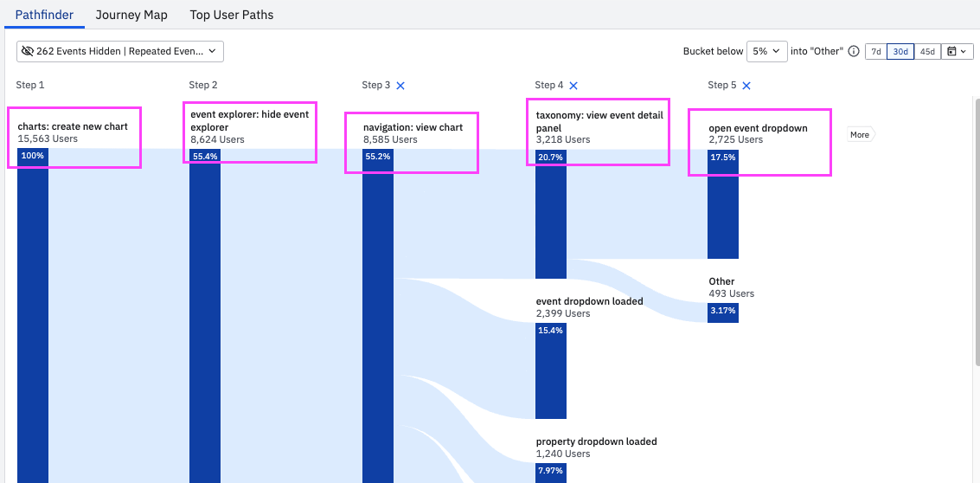Select the 45d time range

coord(927,52)
